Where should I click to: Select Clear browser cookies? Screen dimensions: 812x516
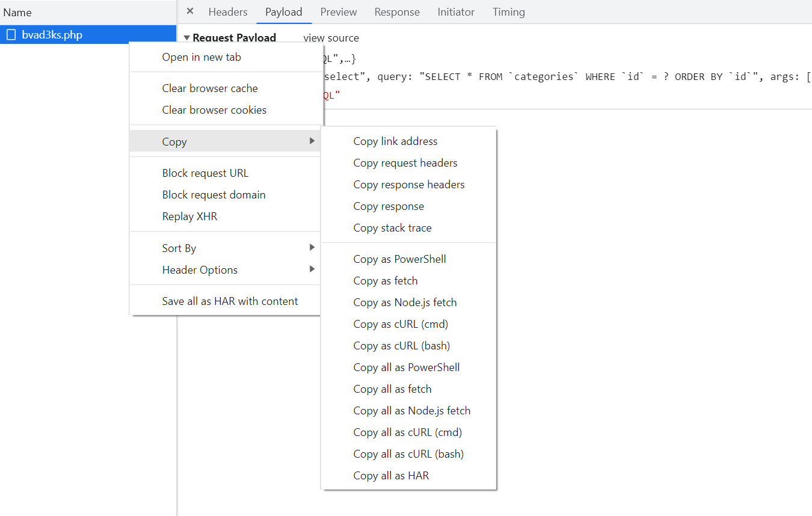(x=214, y=110)
